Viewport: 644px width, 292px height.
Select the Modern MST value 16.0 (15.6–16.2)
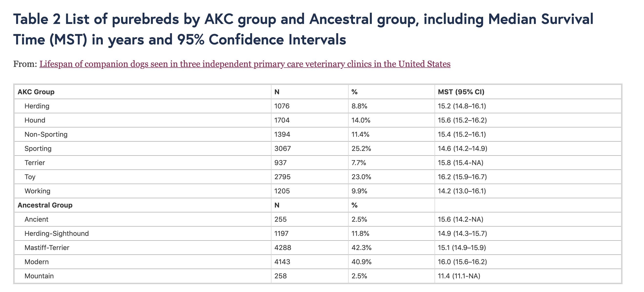pyautogui.click(x=462, y=262)
